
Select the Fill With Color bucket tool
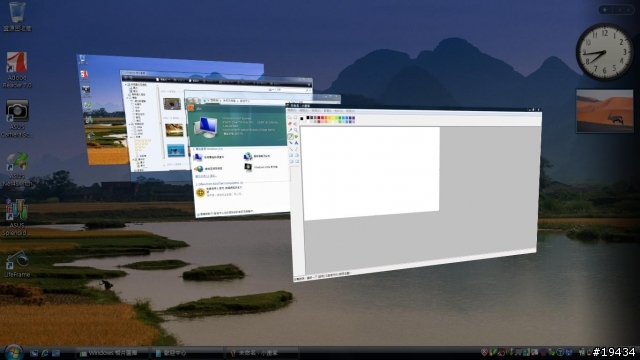click(296, 124)
